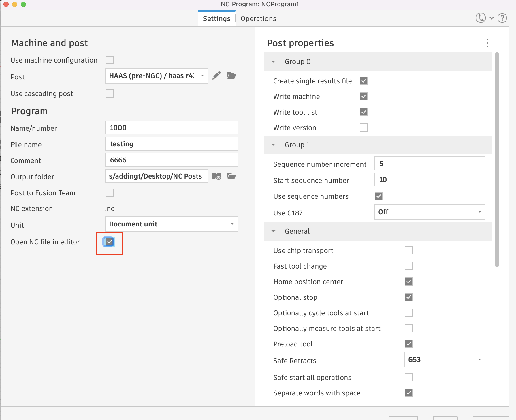Viewport: 516px width, 420px height.
Task: Open post library folder icon
Action: pos(231,76)
